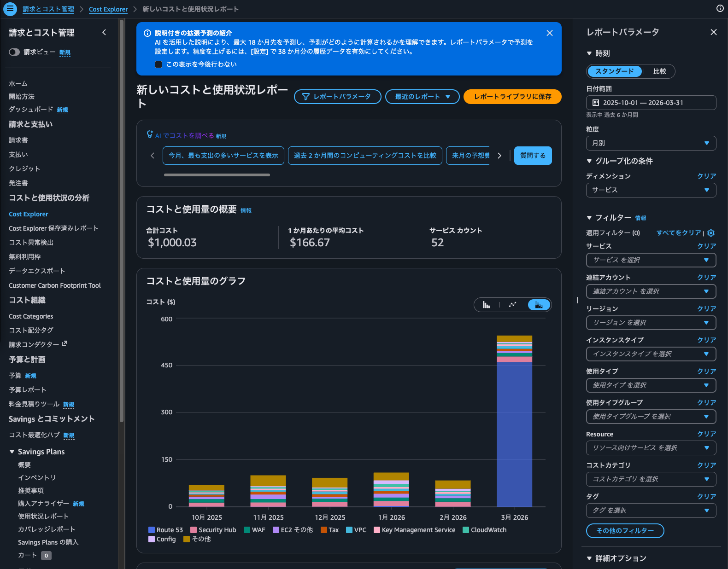Select the bar chart view icon
Image resolution: width=728 pixels, height=569 pixels.
pyautogui.click(x=486, y=305)
